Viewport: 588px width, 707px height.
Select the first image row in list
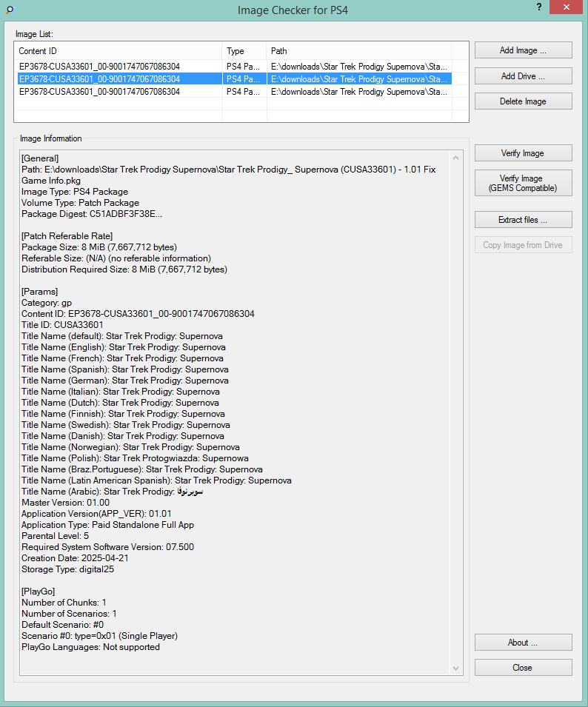point(235,67)
